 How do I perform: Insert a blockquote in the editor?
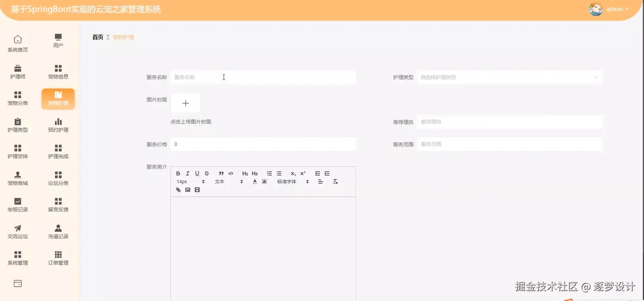tap(221, 173)
